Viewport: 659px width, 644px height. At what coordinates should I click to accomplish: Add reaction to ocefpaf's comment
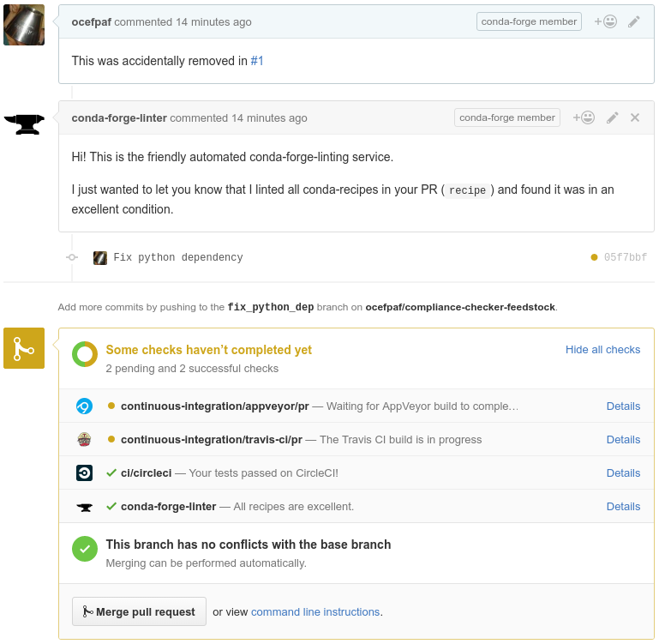tap(605, 21)
